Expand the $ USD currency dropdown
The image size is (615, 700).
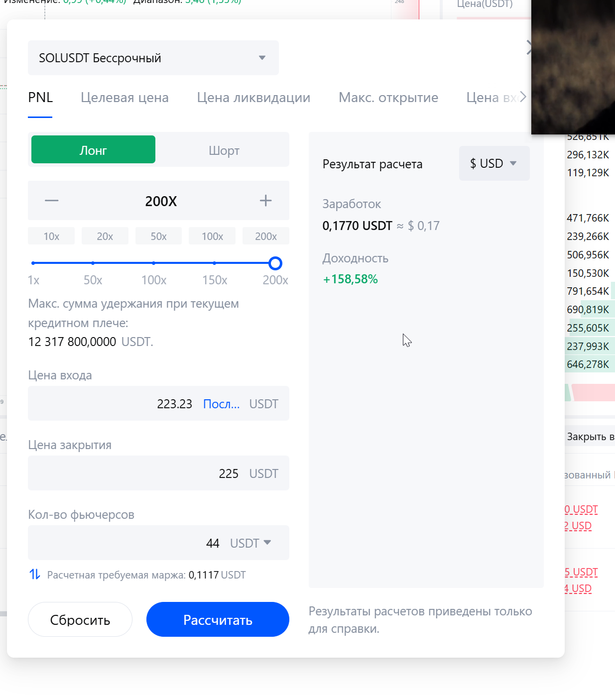click(493, 163)
